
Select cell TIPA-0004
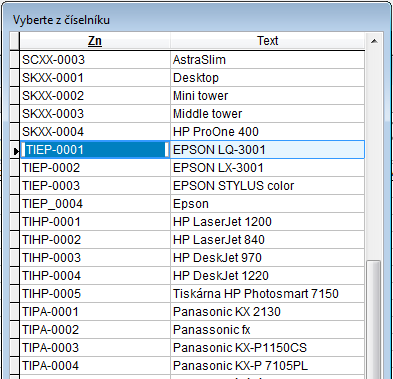95,366
